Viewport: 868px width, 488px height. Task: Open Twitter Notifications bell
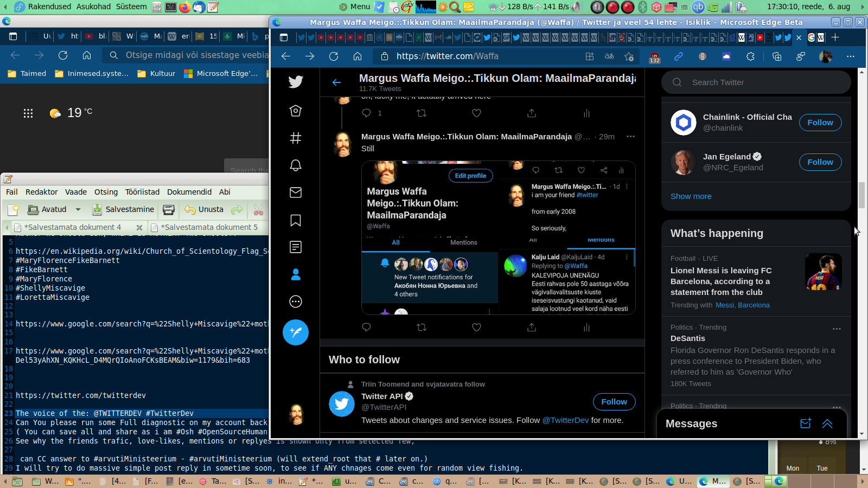click(296, 165)
